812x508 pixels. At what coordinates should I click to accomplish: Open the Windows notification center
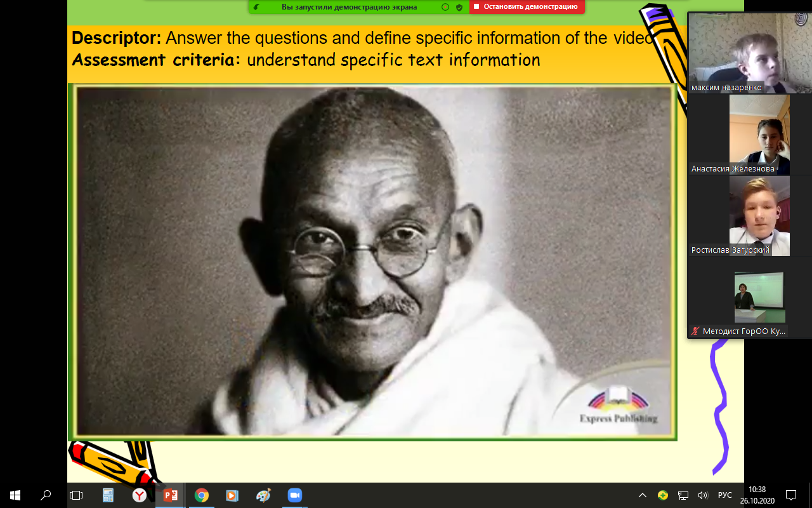791,495
